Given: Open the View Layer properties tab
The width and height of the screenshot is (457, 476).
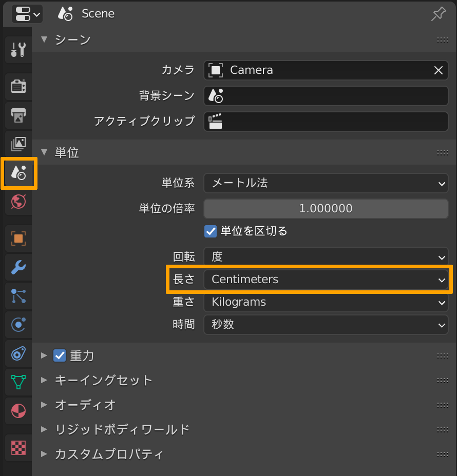Looking at the screenshot, I should 18,144.
